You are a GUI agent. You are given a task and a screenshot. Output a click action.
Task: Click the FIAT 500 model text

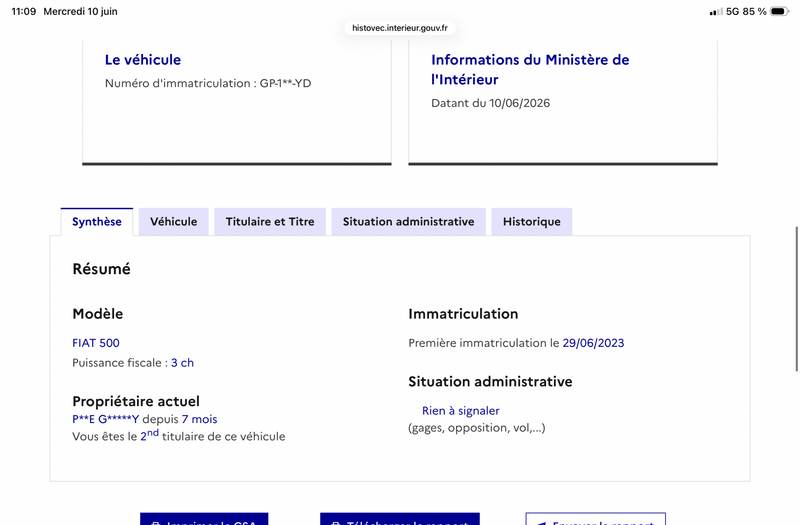(x=96, y=343)
